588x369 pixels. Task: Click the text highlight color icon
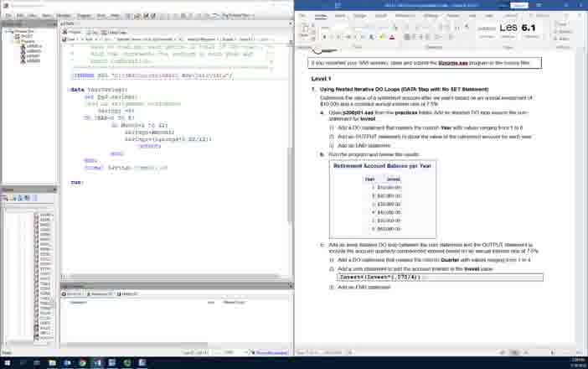pyautogui.click(x=379, y=37)
